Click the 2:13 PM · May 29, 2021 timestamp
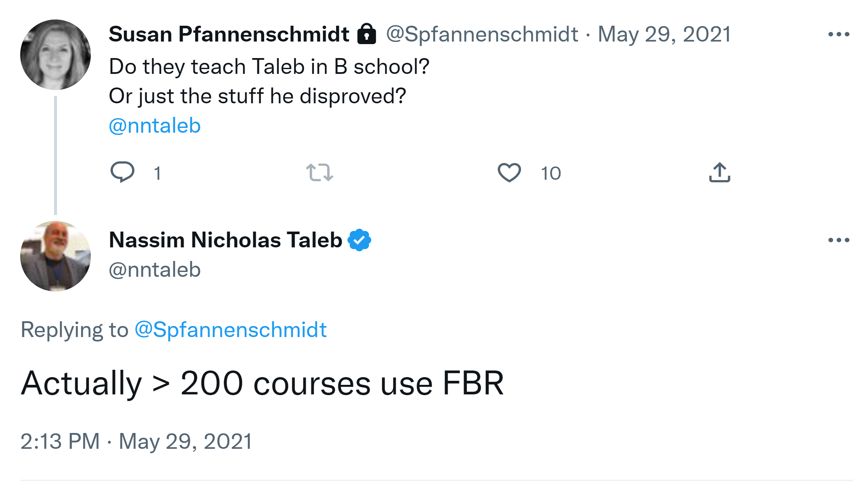 [136, 441]
